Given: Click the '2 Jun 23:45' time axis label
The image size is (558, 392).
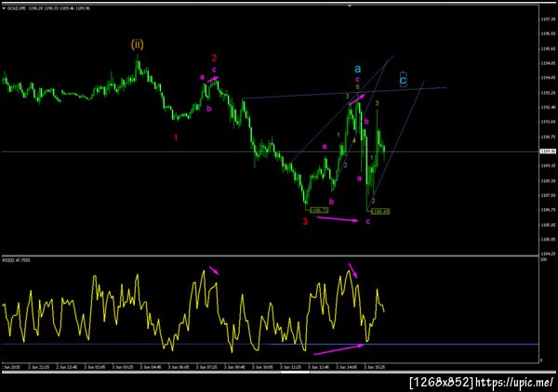Looking at the screenshot, I should click(x=67, y=367).
